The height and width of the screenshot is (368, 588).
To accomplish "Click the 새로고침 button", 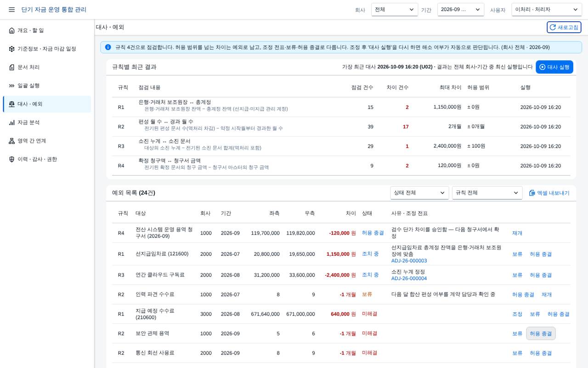I will (564, 27).
